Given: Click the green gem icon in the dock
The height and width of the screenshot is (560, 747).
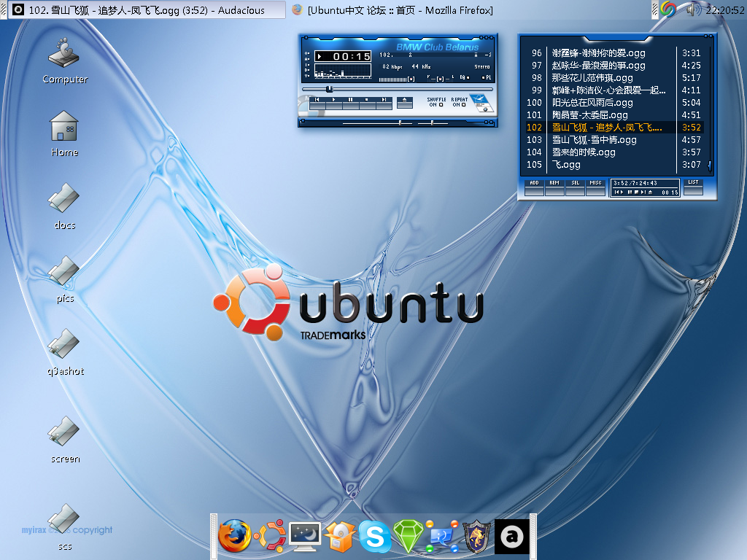Looking at the screenshot, I should [409, 537].
